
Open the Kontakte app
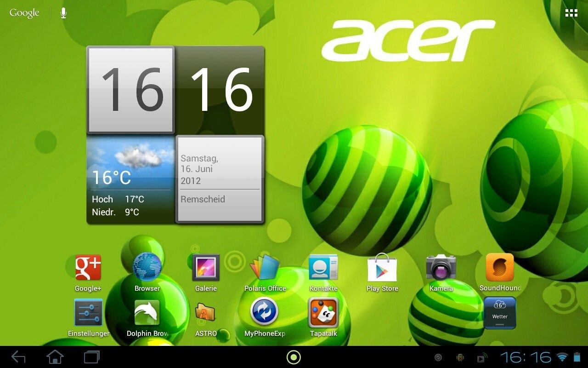coord(323,273)
